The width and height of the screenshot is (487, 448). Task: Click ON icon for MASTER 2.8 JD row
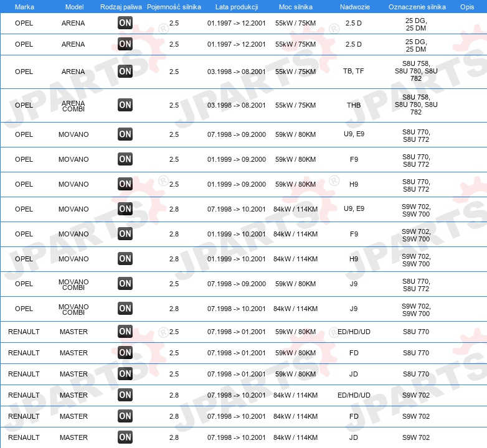[125, 437]
